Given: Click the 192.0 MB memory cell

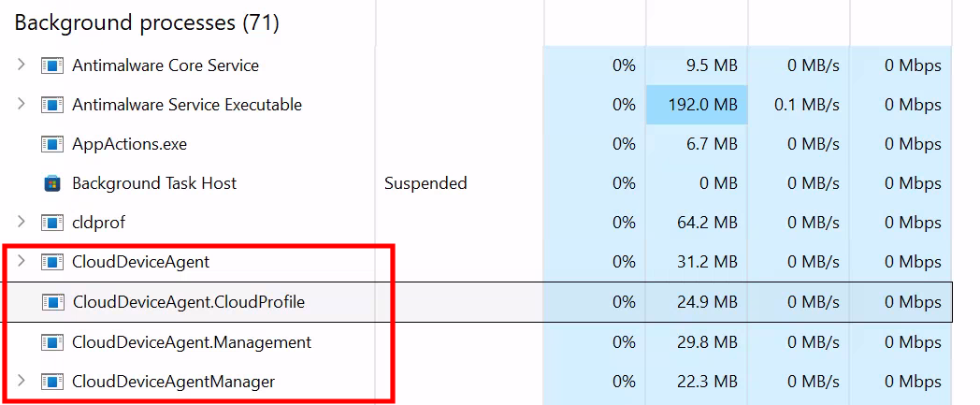Looking at the screenshot, I should tap(696, 105).
